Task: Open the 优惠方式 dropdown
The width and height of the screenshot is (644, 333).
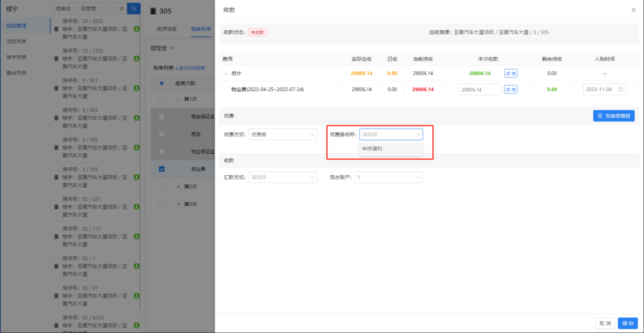Action: (282, 135)
